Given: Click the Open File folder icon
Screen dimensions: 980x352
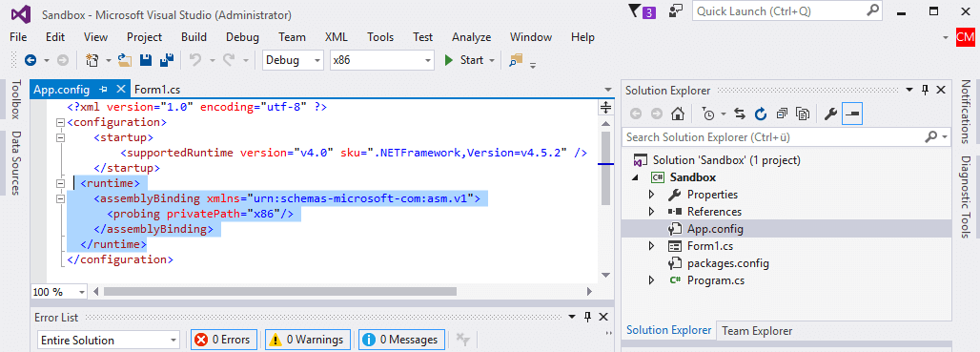Looking at the screenshot, I should pyautogui.click(x=125, y=60).
